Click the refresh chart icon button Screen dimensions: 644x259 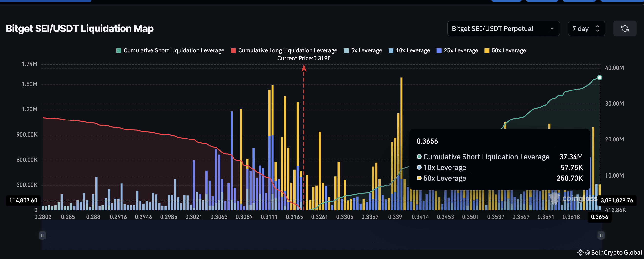(x=625, y=29)
